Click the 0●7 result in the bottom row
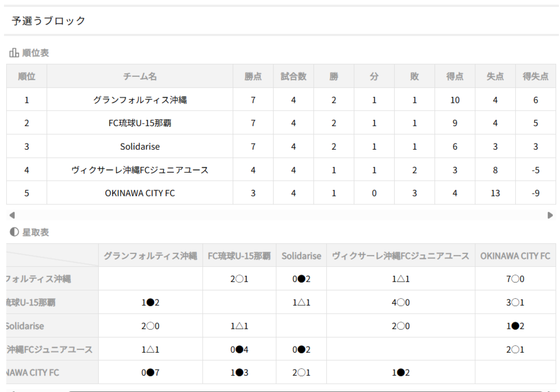This screenshot has width=560, height=392. pyautogui.click(x=150, y=373)
